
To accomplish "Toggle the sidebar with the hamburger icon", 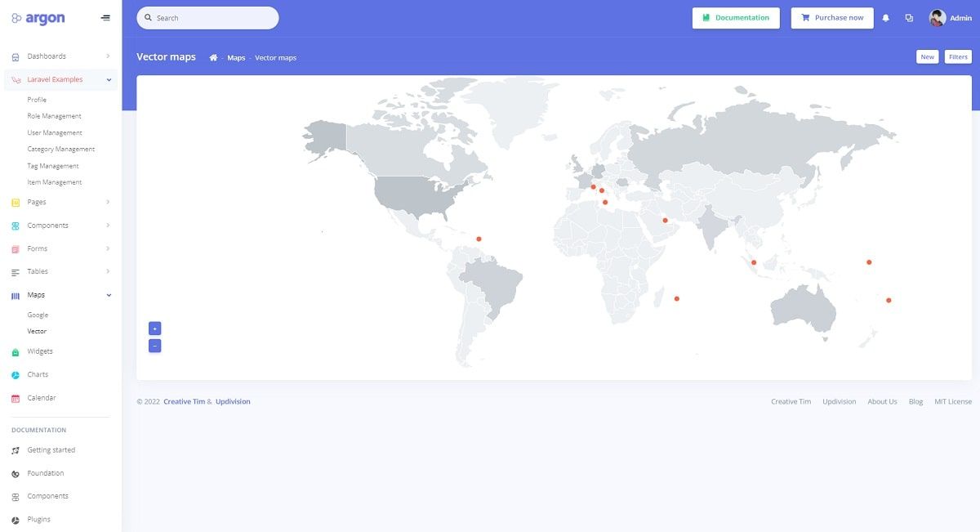I will (x=105, y=17).
